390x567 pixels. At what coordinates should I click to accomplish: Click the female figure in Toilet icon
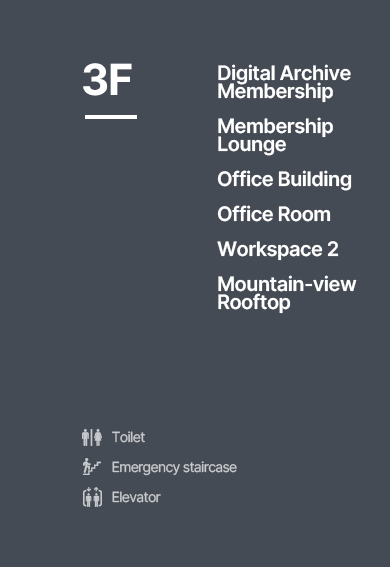tap(98, 437)
